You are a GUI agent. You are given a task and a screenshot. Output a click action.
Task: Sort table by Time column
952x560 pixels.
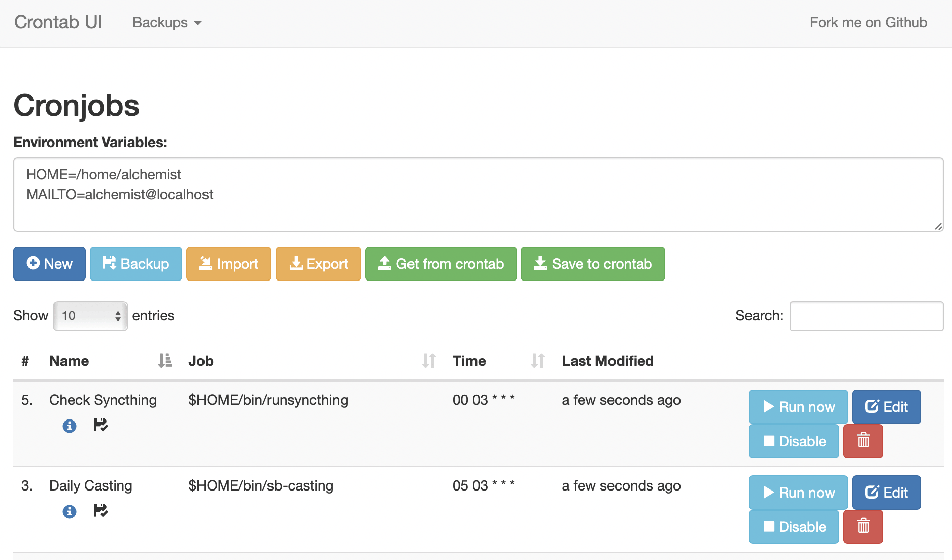(x=499, y=361)
